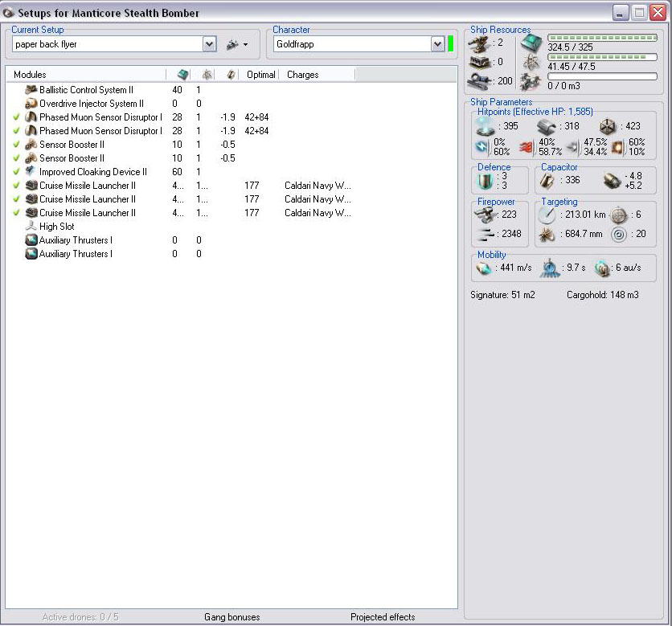The width and height of the screenshot is (672, 626).
Task: Click the targeting range icon showing 213.01 km
Action: click(x=547, y=215)
